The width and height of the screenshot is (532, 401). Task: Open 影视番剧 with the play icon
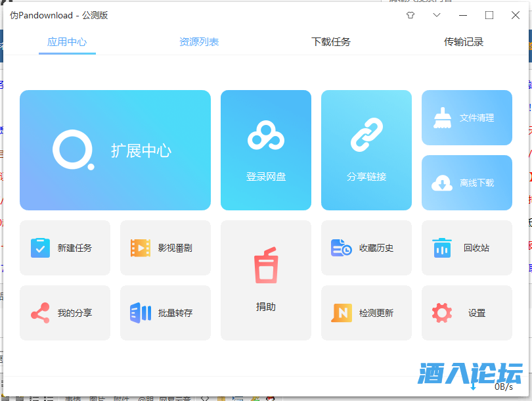(141, 247)
